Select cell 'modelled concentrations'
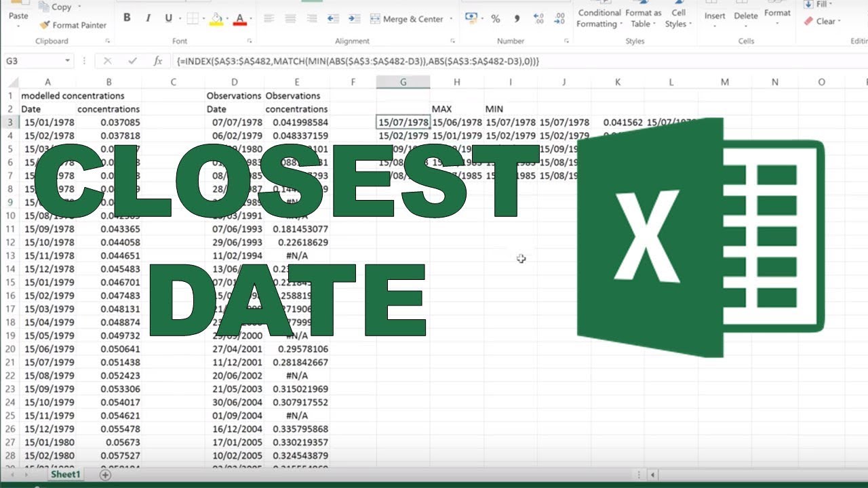This screenshot has width=868, height=488. [73, 96]
